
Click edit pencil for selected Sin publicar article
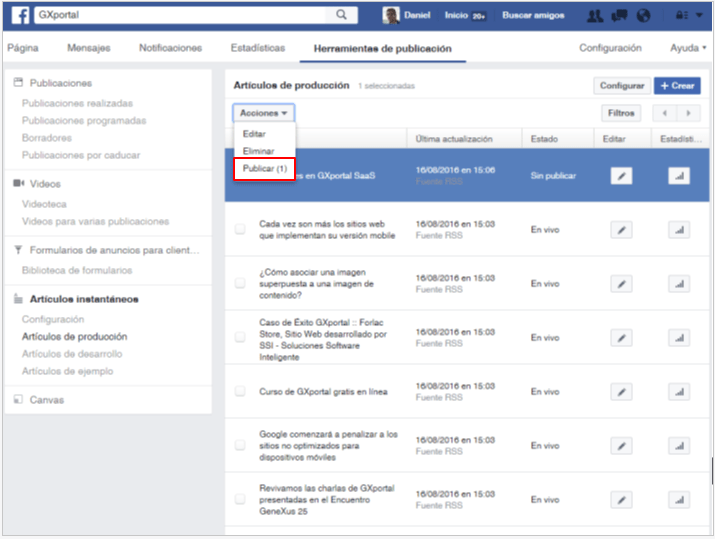pyautogui.click(x=621, y=176)
